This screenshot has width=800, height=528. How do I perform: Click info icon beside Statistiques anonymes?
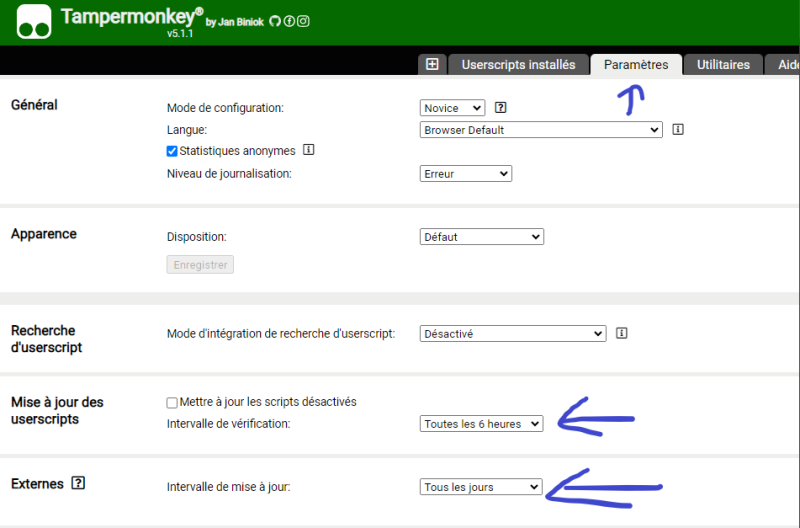pyautogui.click(x=309, y=150)
